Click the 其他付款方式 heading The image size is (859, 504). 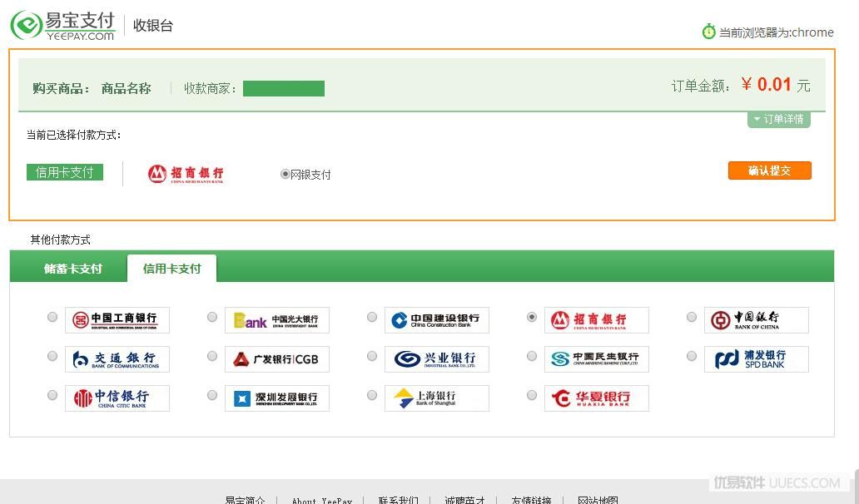coord(60,240)
